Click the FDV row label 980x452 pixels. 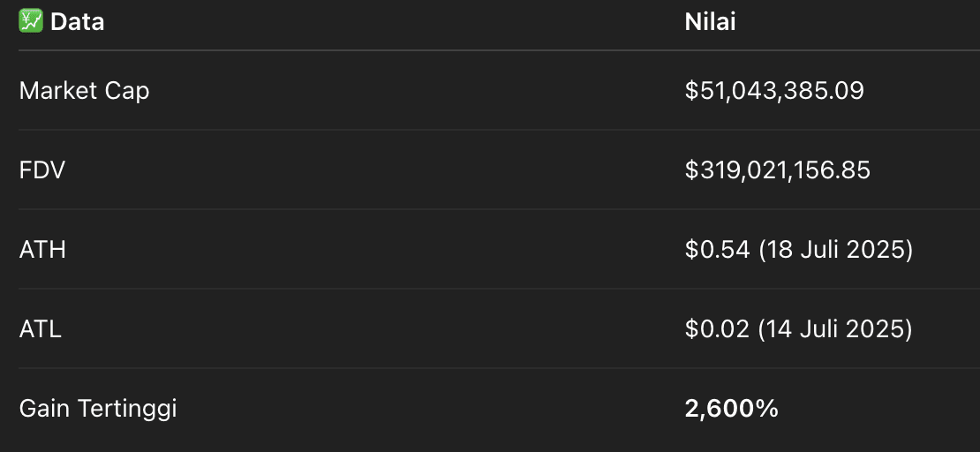[x=41, y=170]
